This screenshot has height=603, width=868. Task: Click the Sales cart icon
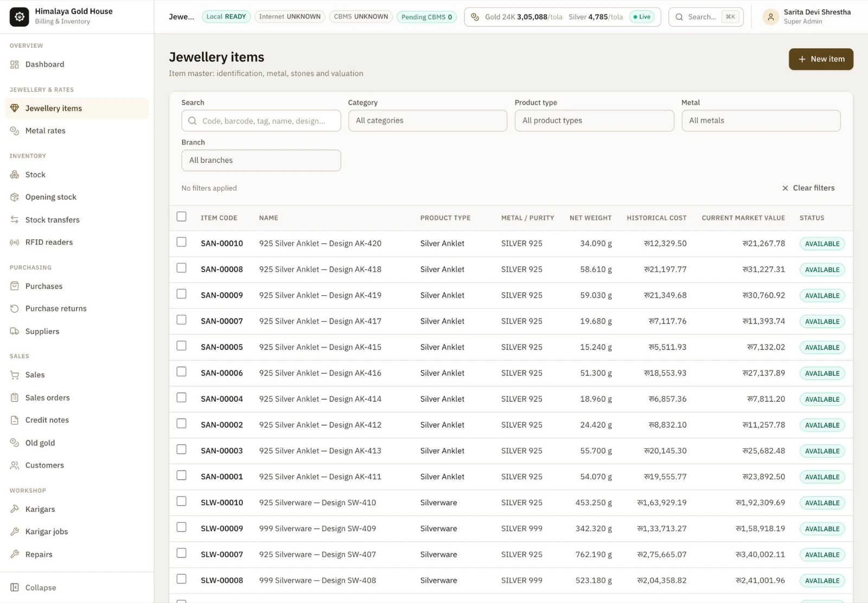pyautogui.click(x=15, y=375)
